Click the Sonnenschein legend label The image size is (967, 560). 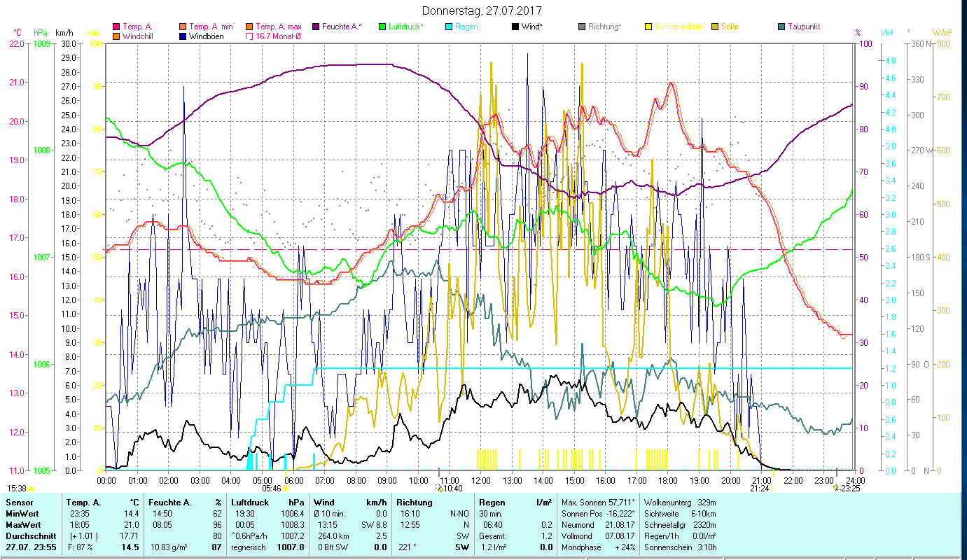point(678,27)
